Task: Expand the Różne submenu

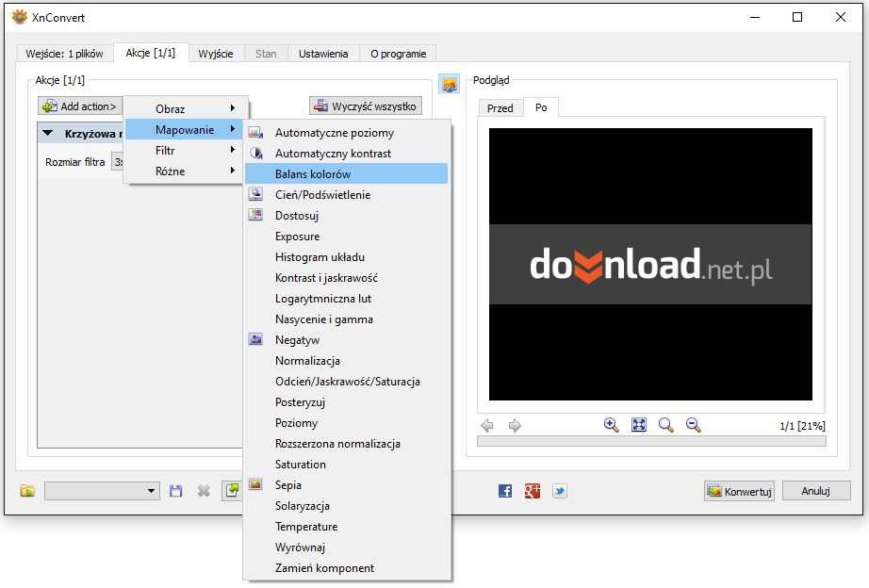Action: pyautogui.click(x=186, y=171)
